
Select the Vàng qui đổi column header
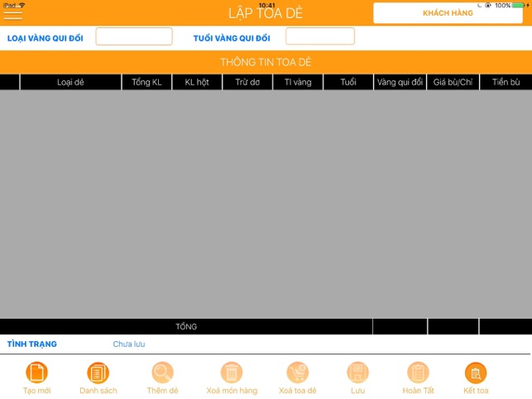(400, 82)
